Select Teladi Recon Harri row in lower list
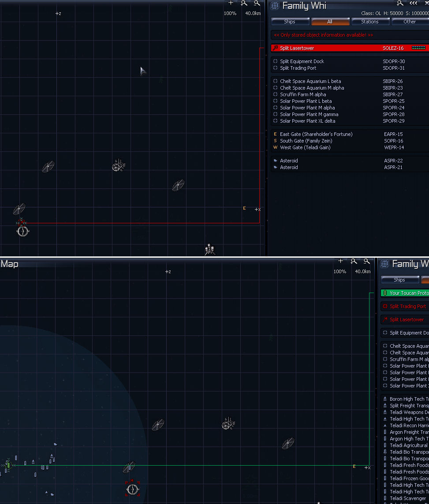Screen dimensions: 429x504 point(405,425)
